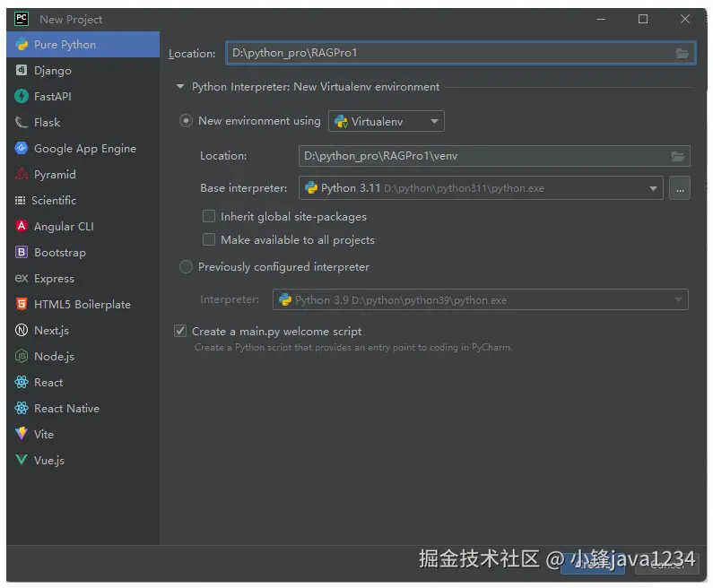
Task: Enable Make available to all projects
Action: point(209,239)
